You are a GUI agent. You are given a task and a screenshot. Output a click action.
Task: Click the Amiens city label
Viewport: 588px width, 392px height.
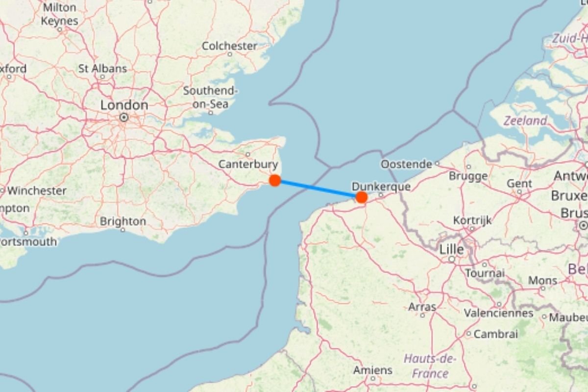[x=373, y=370]
